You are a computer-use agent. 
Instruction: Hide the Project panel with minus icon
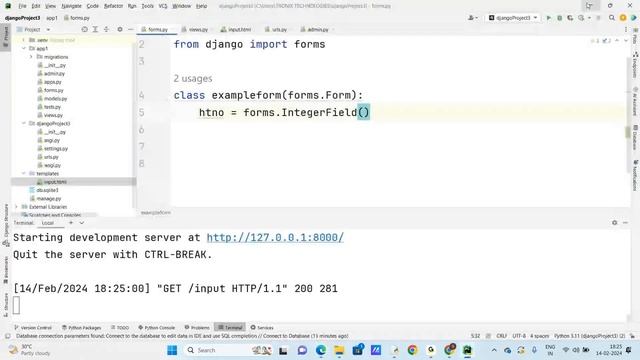pyautogui.click(x=130, y=29)
